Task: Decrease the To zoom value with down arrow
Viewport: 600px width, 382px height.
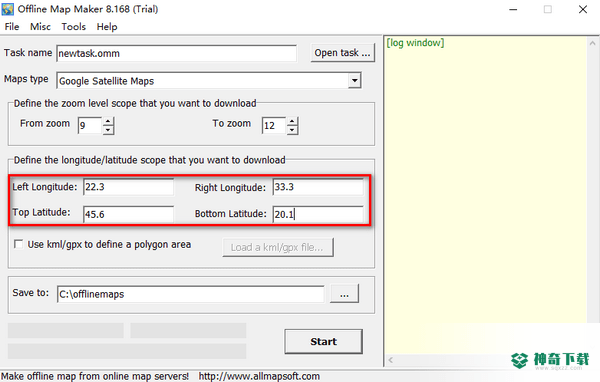Action: (x=292, y=130)
